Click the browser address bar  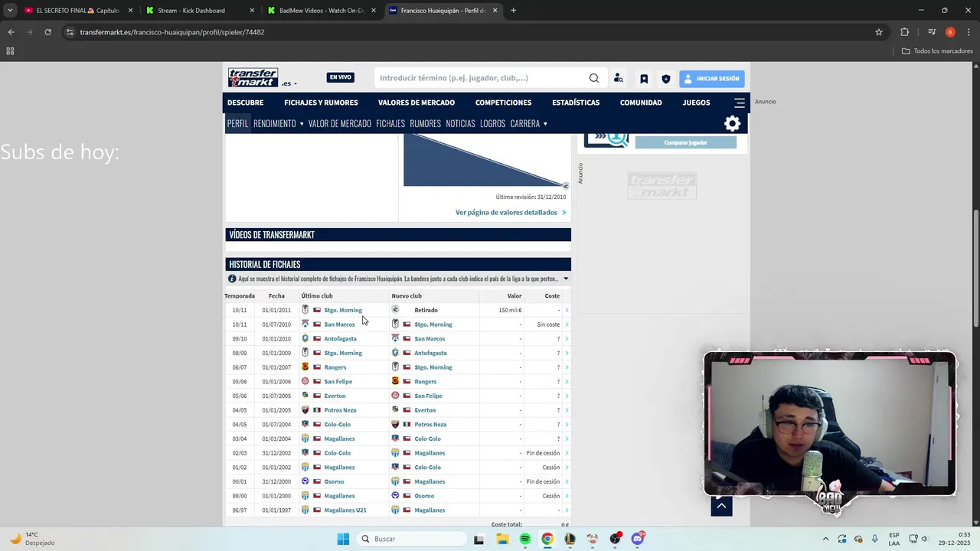click(475, 32)
